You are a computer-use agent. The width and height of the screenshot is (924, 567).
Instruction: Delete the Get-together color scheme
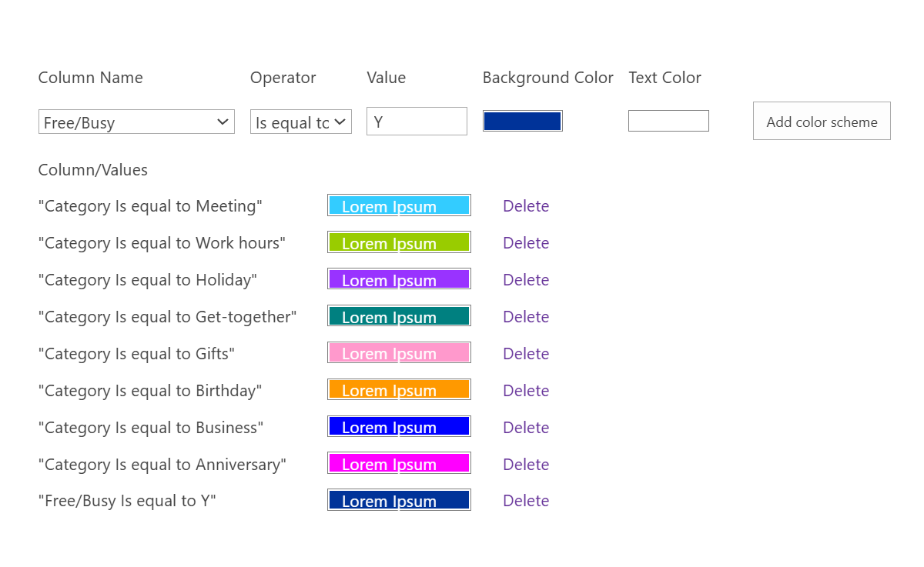pyautogui.click(x=526, y=317)
